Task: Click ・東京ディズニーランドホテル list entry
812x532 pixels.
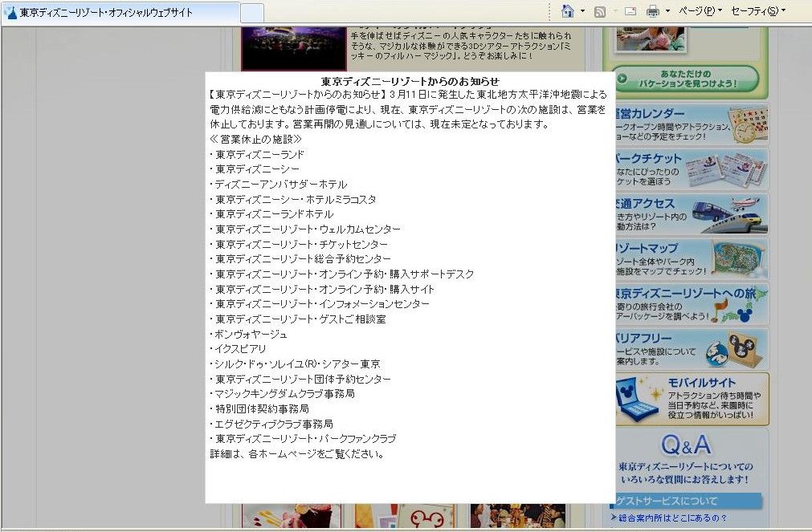Action: [271, 214]
